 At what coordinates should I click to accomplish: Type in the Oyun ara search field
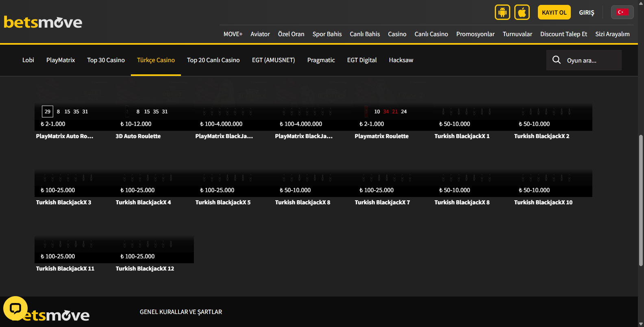(592, 61)
